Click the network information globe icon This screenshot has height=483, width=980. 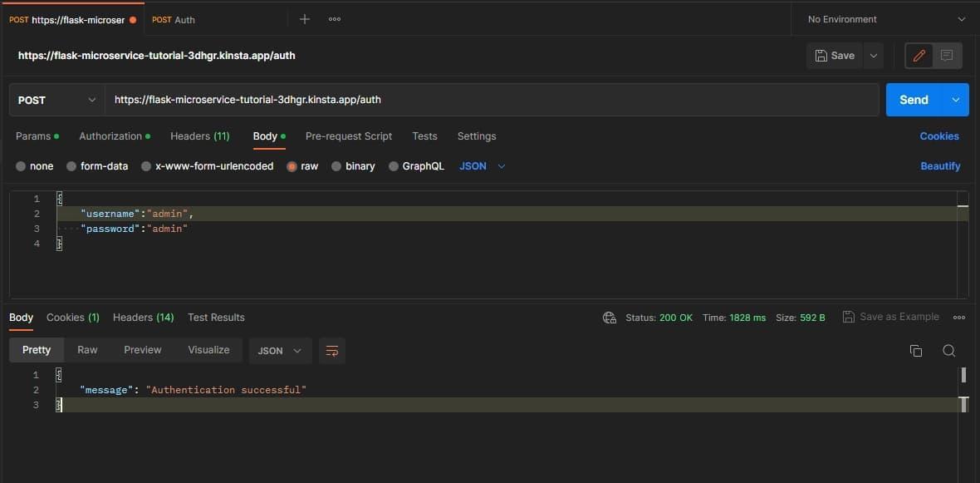click(x=609, y=317)
